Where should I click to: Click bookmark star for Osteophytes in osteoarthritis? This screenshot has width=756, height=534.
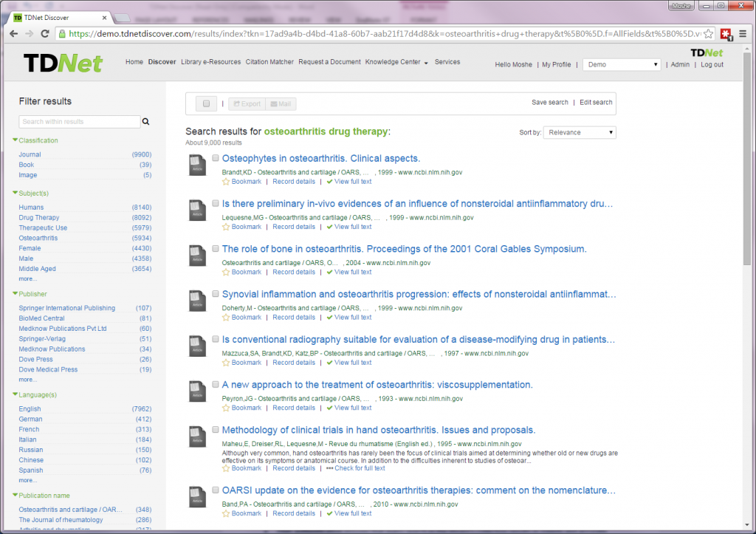226,182
